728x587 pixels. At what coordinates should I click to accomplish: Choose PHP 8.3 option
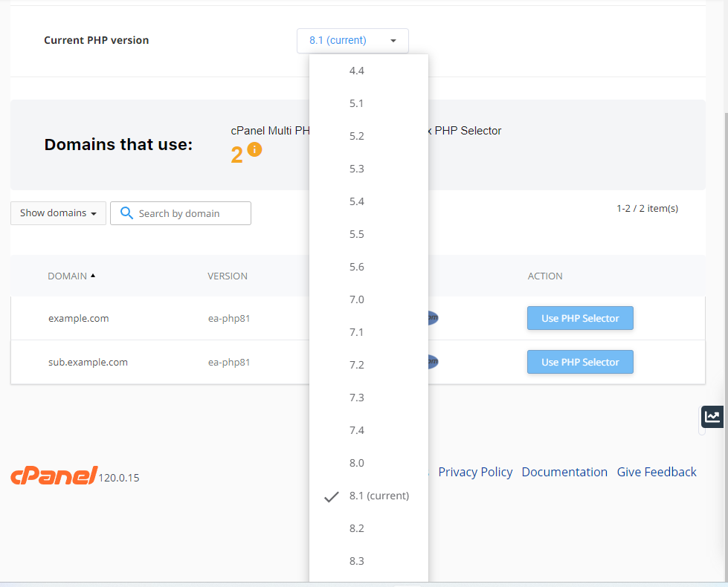pos(369,562)
